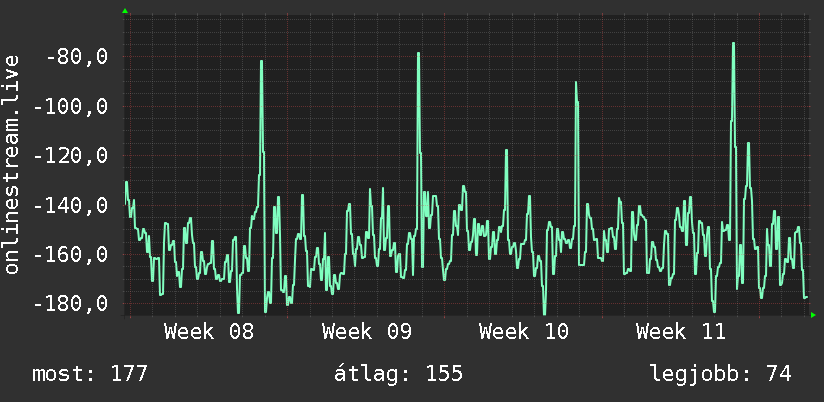Click the 'onlinestream.live' vertical axis title
This screenshot has height=402, width=824.
[12, 164]
